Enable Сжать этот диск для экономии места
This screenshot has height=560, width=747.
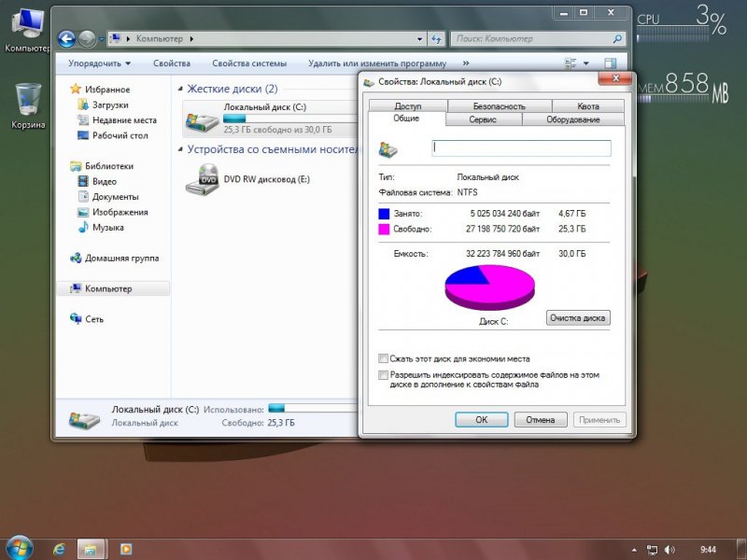click(x=383, y=358)
